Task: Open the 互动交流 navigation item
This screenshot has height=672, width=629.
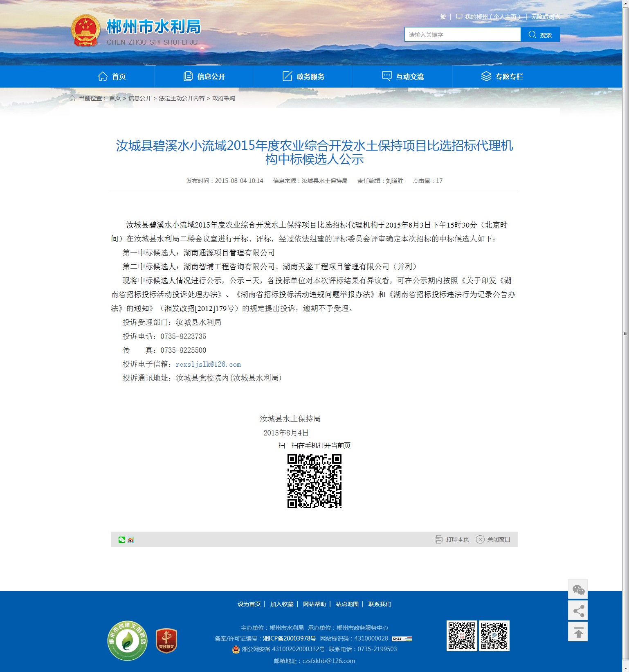Action: pyautogui.click(x=403, y=77)
